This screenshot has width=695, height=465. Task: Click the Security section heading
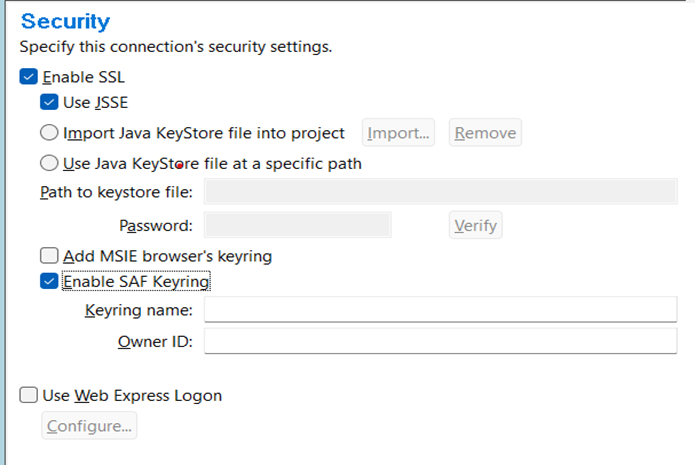[x=65, y=21]
